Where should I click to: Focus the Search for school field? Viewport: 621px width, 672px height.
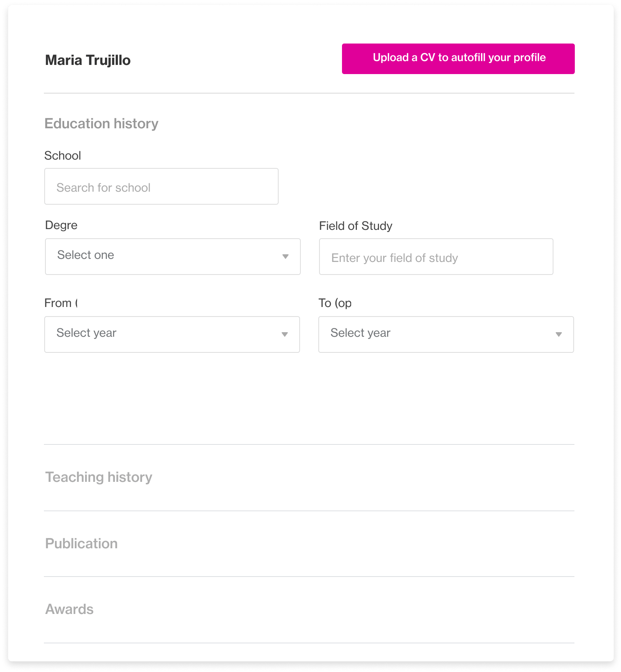(161, 187)
